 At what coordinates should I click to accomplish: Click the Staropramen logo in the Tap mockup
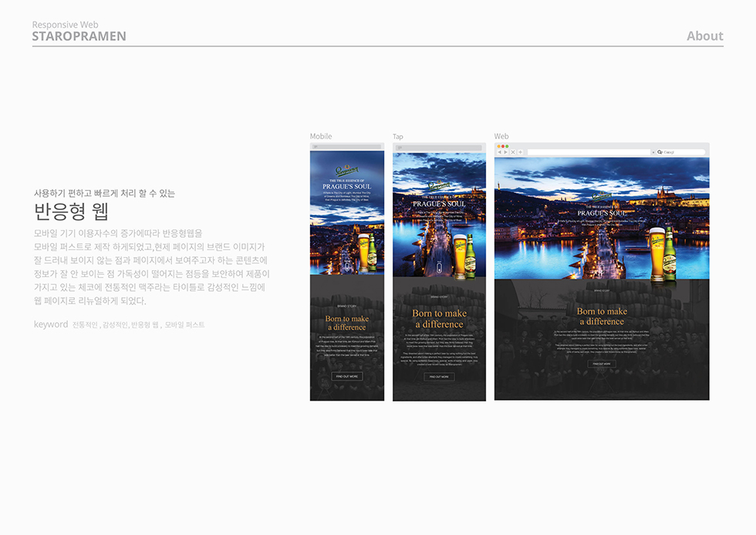pyautogui.click(x=439, y=185)
